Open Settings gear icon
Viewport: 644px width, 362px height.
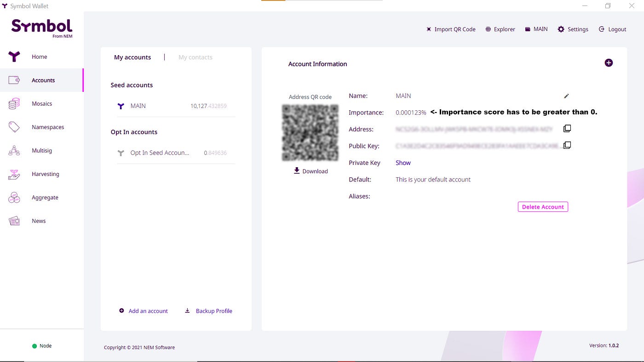(561, 29)
